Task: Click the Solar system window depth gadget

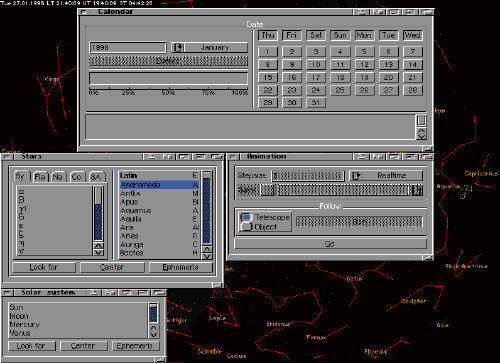Action: coord(159,292)
